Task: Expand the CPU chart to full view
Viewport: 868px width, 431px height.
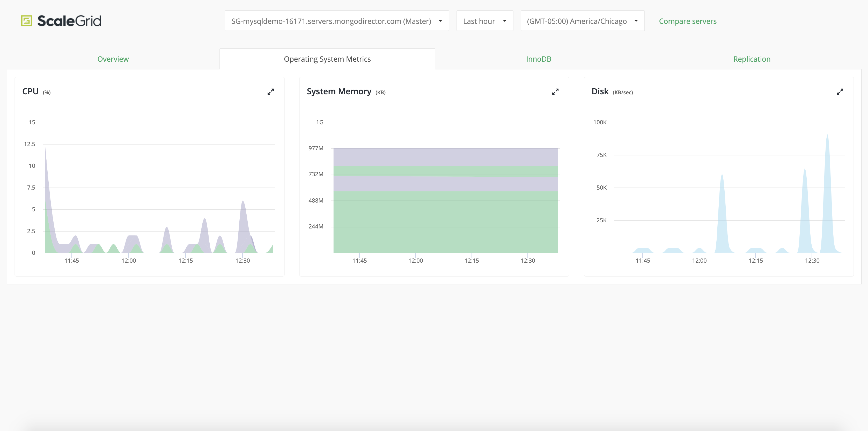Action: point(271,92)
